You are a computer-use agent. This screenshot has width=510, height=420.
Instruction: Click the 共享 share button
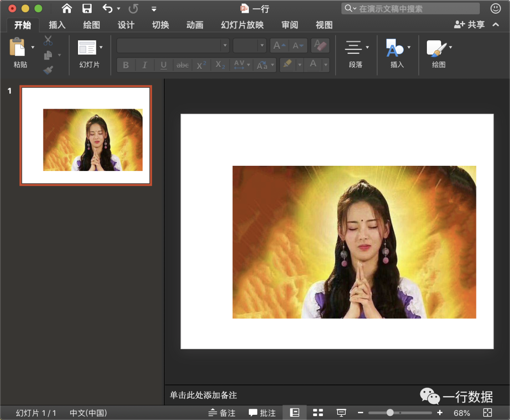tap(469, 25)
